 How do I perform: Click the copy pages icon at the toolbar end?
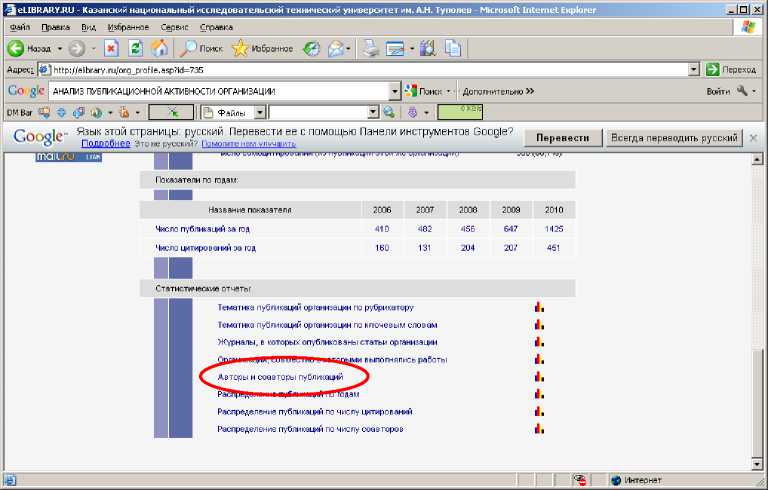point(453,49)
